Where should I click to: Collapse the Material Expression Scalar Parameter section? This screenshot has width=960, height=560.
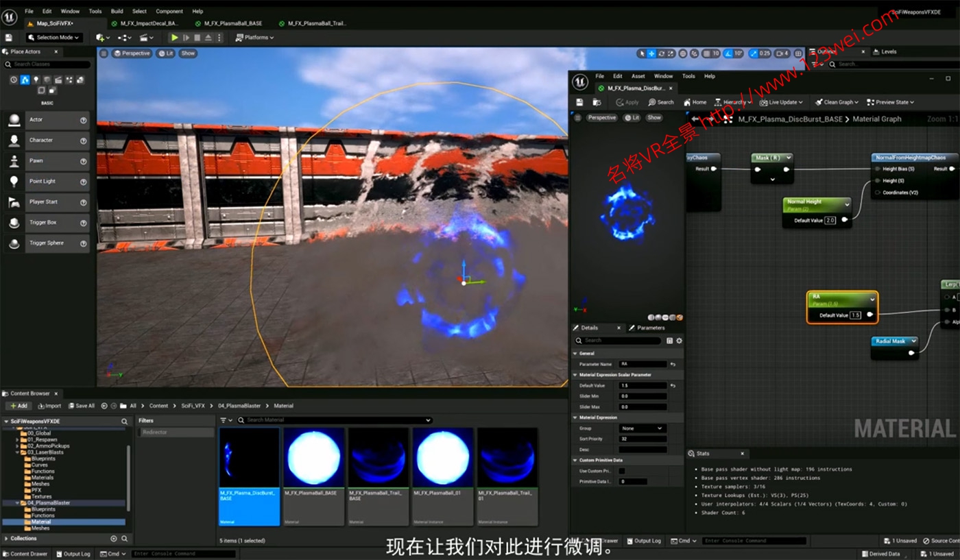click(575, 375)
